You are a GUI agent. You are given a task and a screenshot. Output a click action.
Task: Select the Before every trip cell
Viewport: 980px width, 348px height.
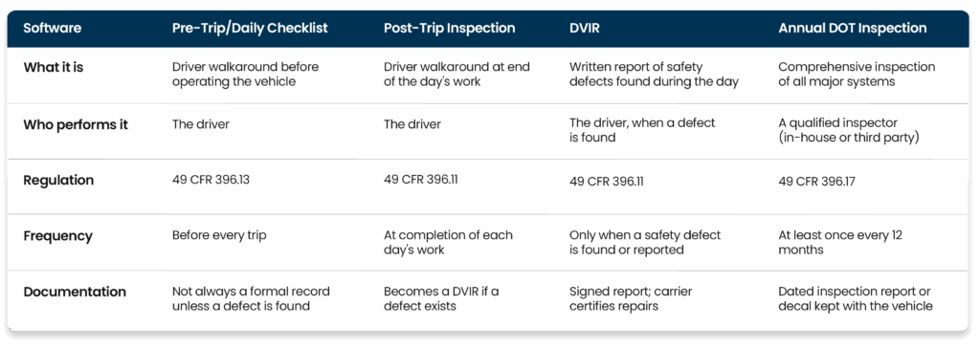(219, 236)
